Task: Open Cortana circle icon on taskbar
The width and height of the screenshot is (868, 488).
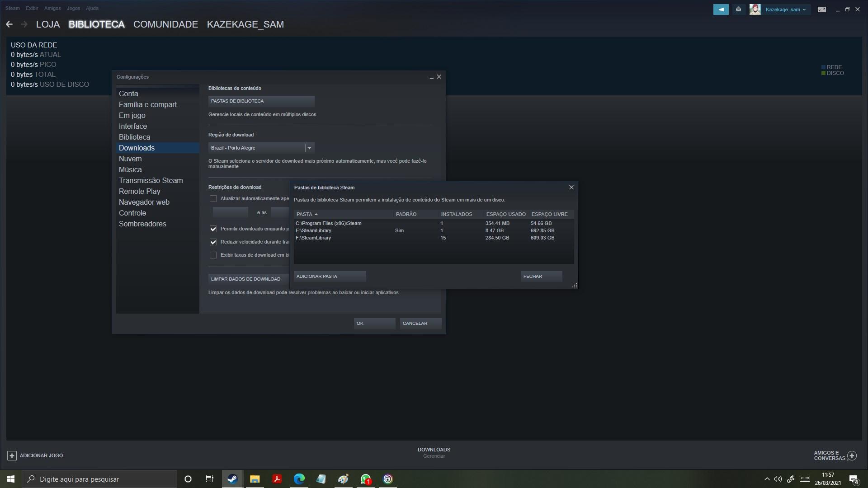Action: click(188, 479)
